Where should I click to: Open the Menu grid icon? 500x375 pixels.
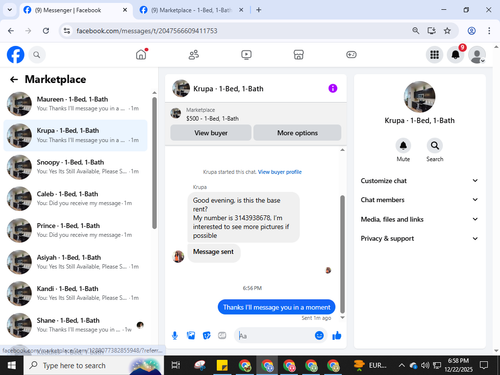click(434, 55)
